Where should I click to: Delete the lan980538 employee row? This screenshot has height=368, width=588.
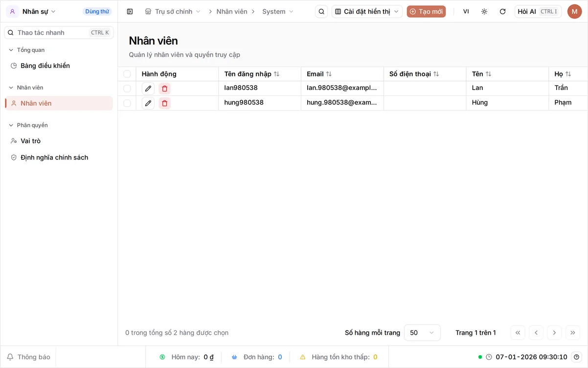(x=164, y=89)
